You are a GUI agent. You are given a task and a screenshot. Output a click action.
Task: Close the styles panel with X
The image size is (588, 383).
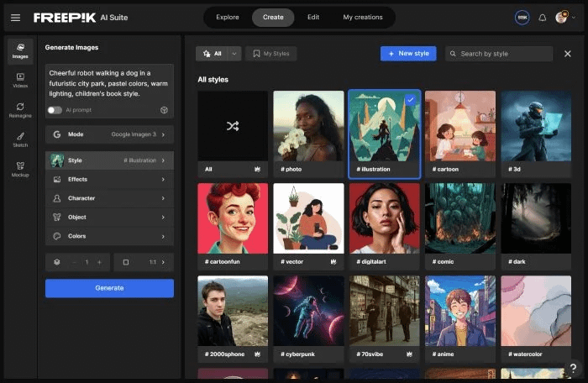(568, 54)
